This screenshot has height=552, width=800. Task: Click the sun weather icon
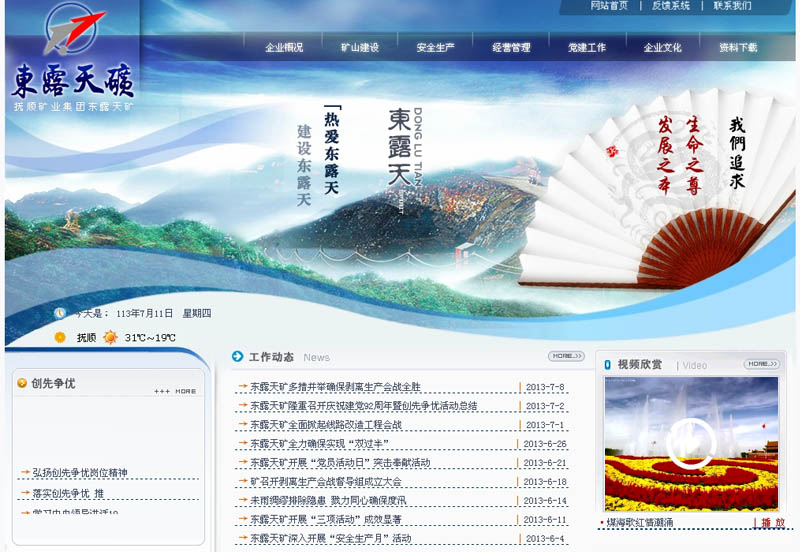[60, 338]
